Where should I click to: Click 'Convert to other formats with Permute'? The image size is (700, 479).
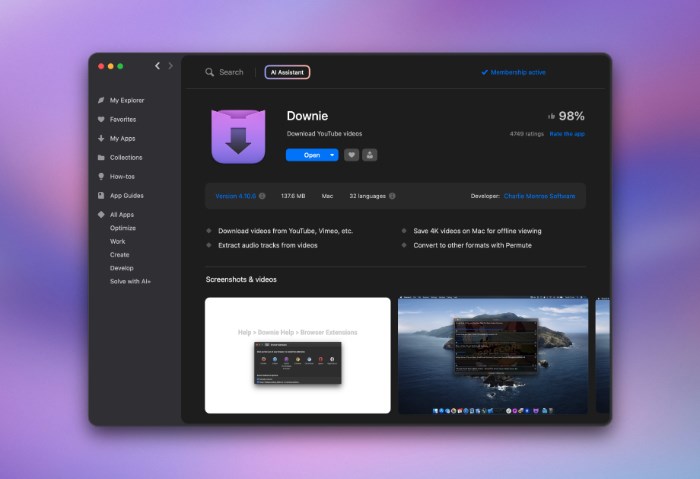472,245
